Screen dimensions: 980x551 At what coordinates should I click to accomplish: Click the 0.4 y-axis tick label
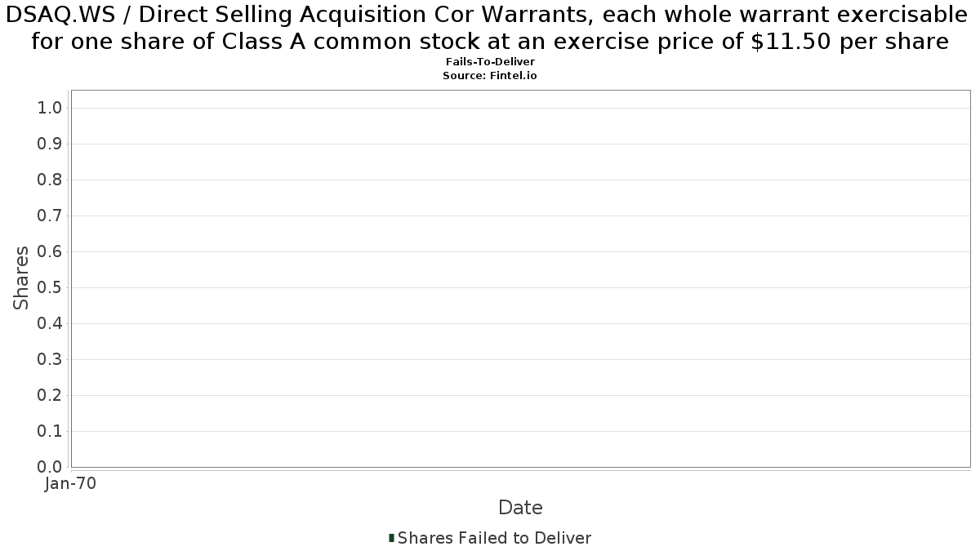pos(50,324)
